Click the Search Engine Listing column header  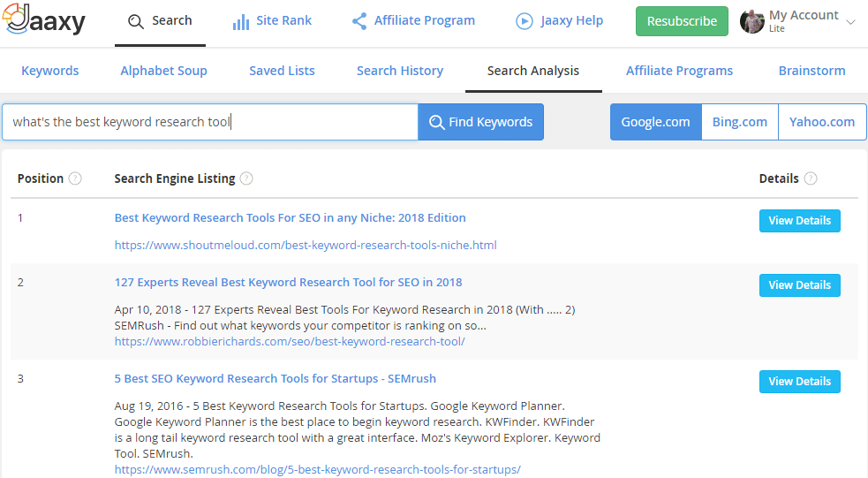point(175,178)
